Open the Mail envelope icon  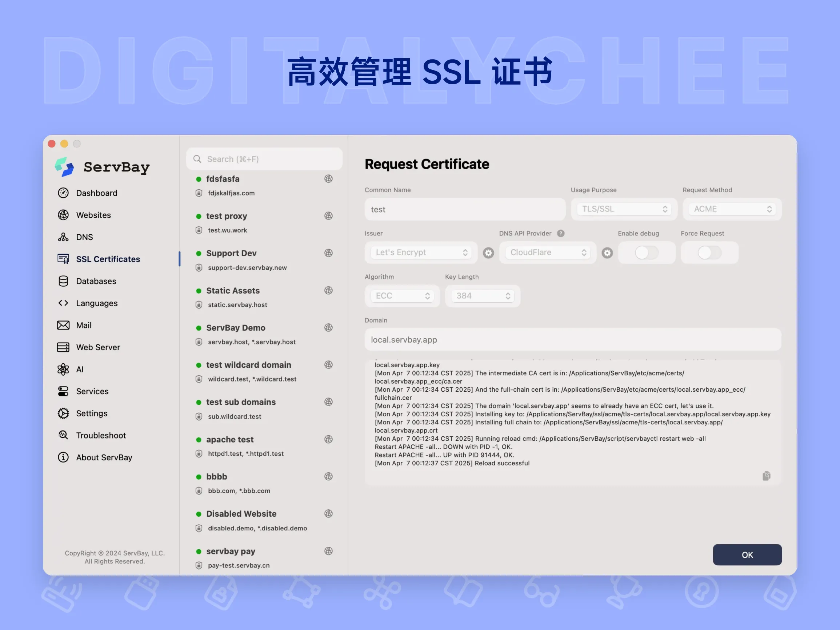click(x=63, y=325)
